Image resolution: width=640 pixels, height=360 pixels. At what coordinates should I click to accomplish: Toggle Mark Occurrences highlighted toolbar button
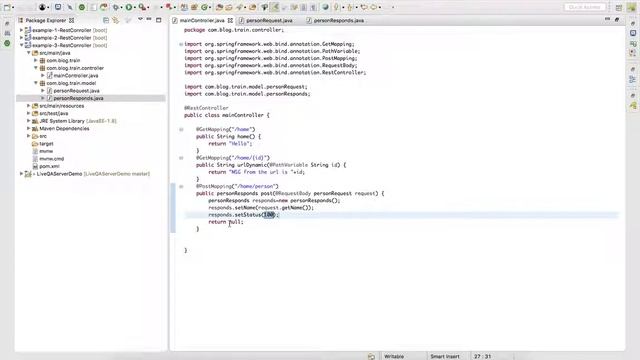[x=275, y=7]
